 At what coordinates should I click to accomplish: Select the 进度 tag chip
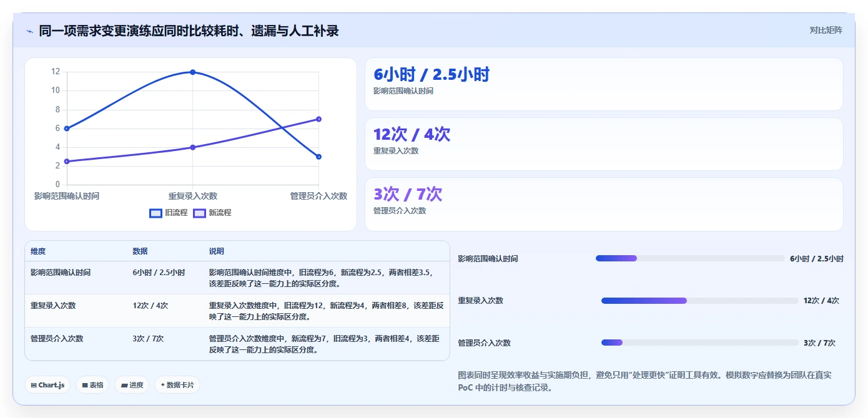132,385
